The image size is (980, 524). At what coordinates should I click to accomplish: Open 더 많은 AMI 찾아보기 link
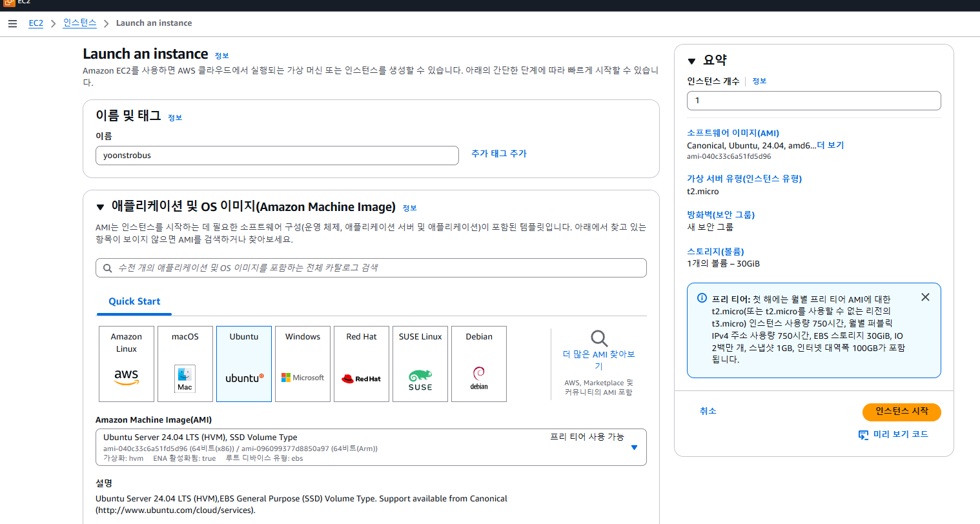click(599, 360)
